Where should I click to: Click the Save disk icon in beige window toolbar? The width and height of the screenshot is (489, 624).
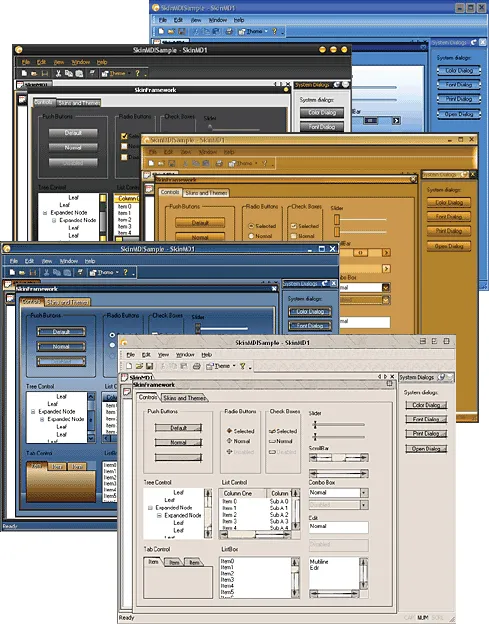[x=150, y=366]
